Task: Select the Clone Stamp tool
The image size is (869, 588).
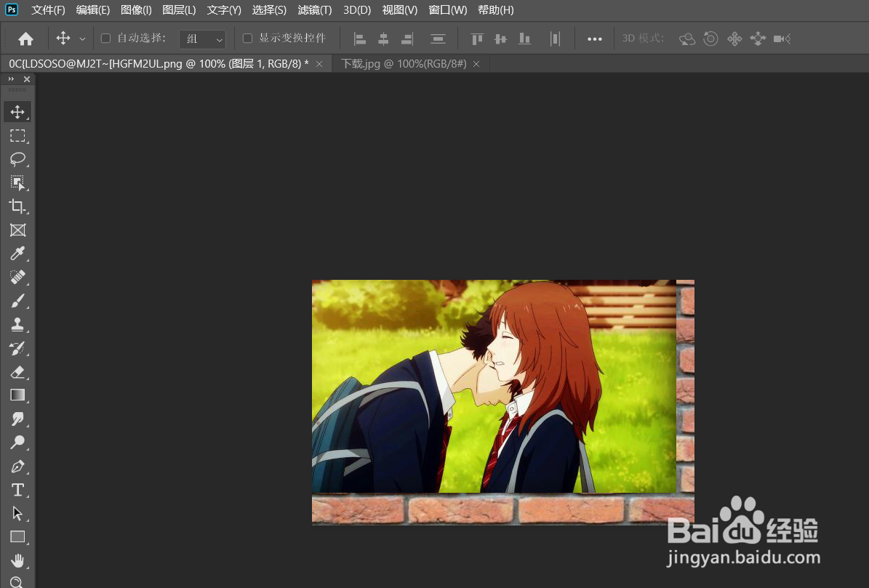Action: click(x=17, y=324)
